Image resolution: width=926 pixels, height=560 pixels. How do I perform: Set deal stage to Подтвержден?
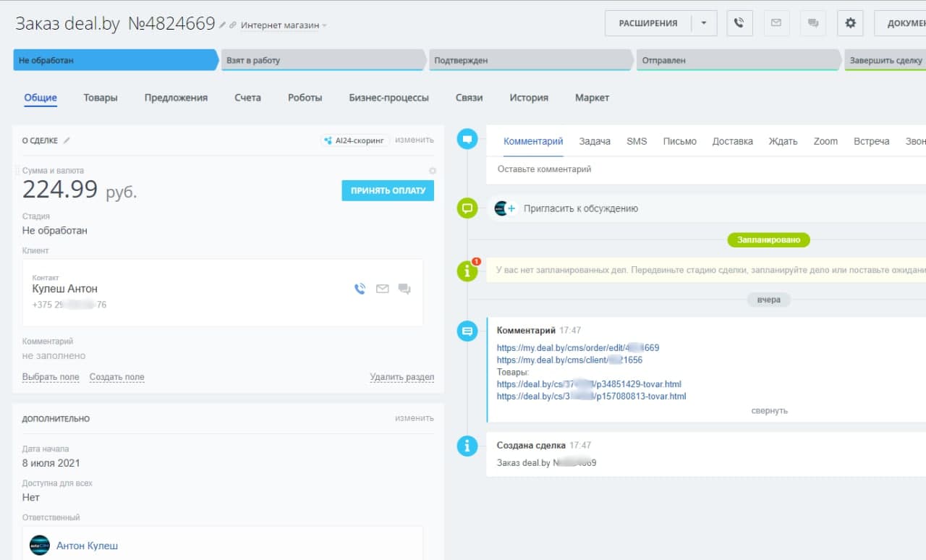point(530,61)
